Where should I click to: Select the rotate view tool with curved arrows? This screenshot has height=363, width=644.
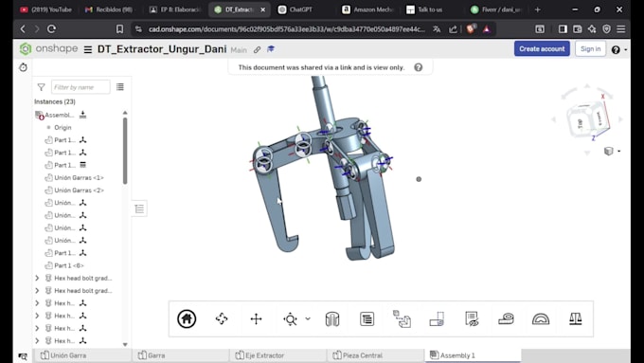(222, 319)
